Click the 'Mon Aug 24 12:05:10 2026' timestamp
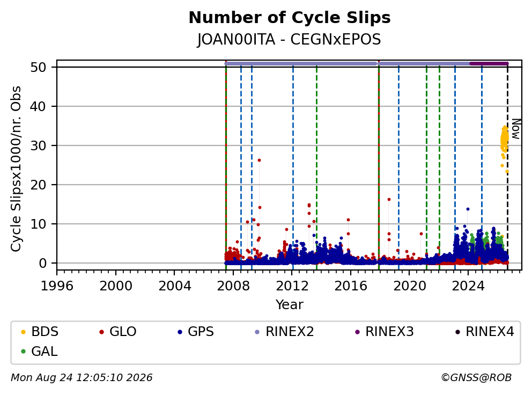 [82, 378]
